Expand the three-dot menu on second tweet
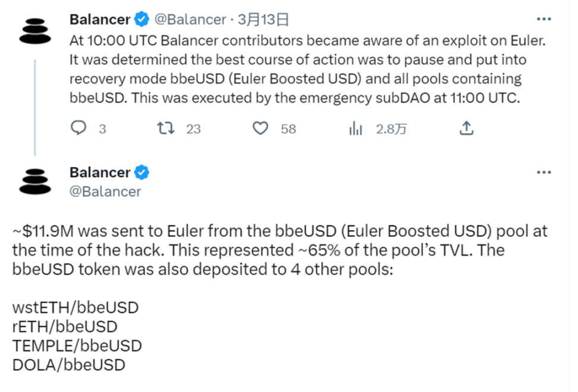This screenshot has width=578, height=392. click(x=544, y=173)
